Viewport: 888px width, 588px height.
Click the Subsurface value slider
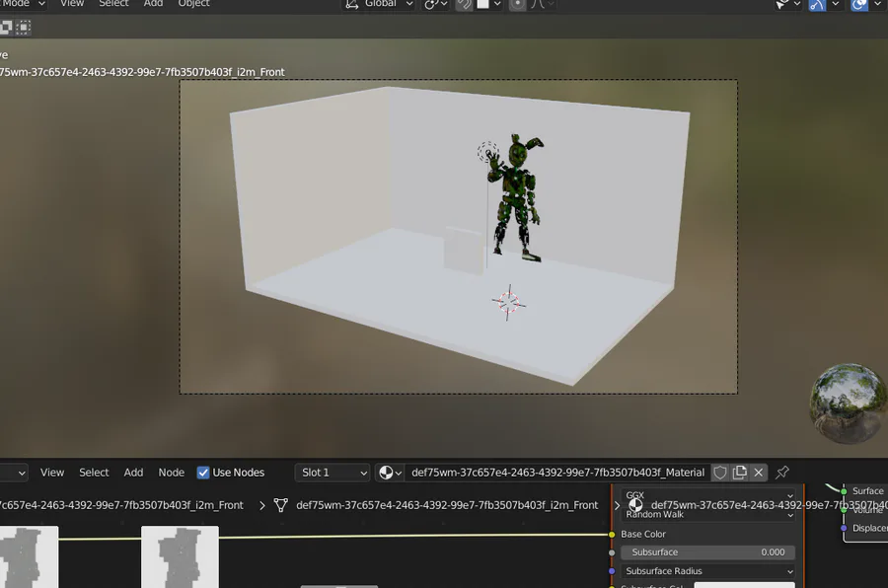tap(707, 552)
